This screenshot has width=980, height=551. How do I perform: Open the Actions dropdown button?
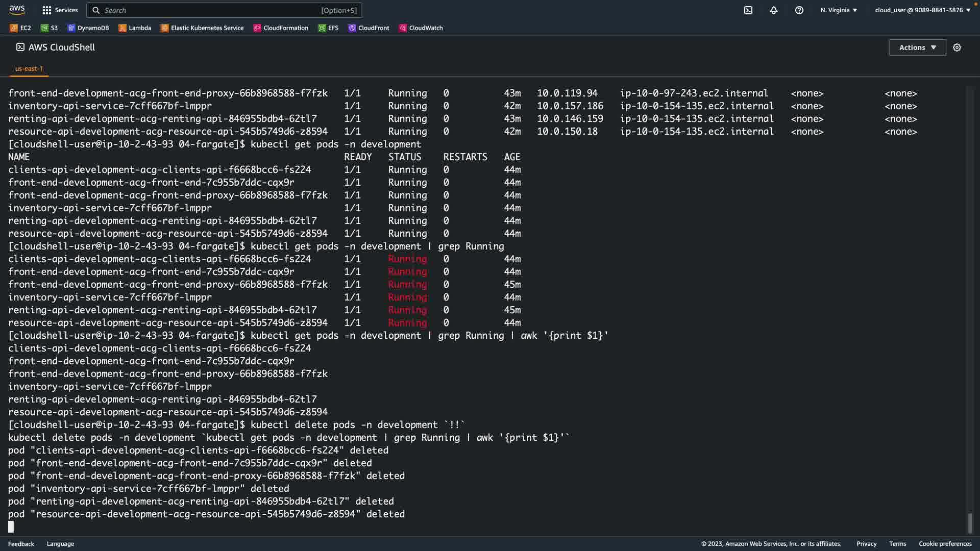(917, 47)
